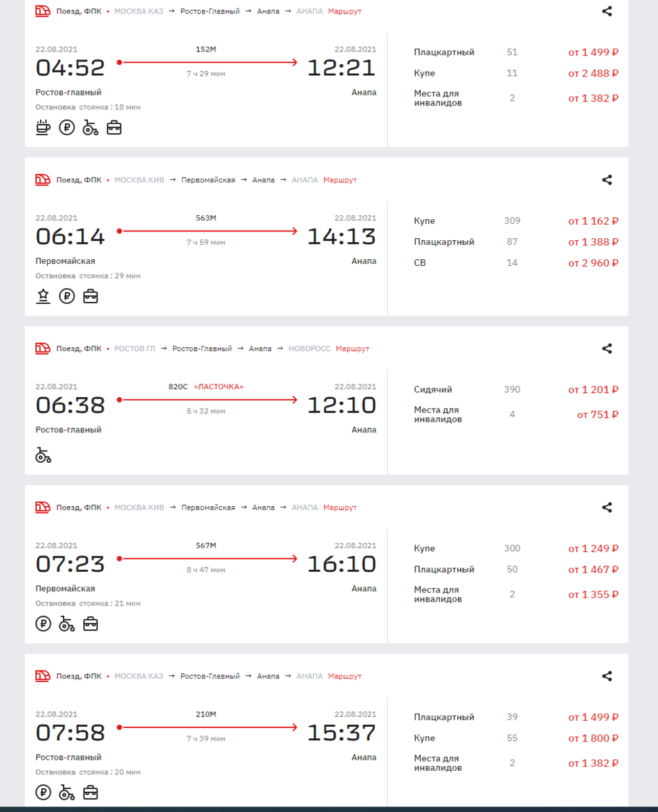Click the «ЛАСТОЧКА» train name label
658x812 pixels.
point(218,386)
